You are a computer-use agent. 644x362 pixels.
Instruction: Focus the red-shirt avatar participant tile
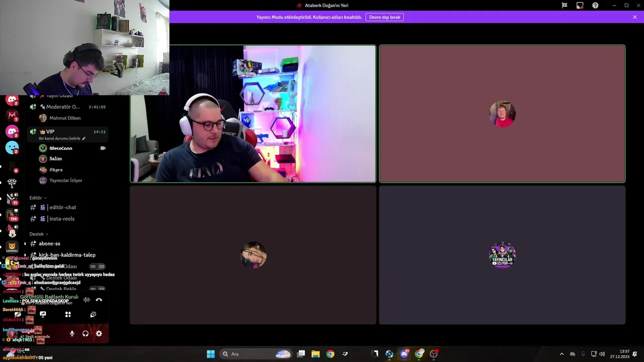(x=502, y=114)
